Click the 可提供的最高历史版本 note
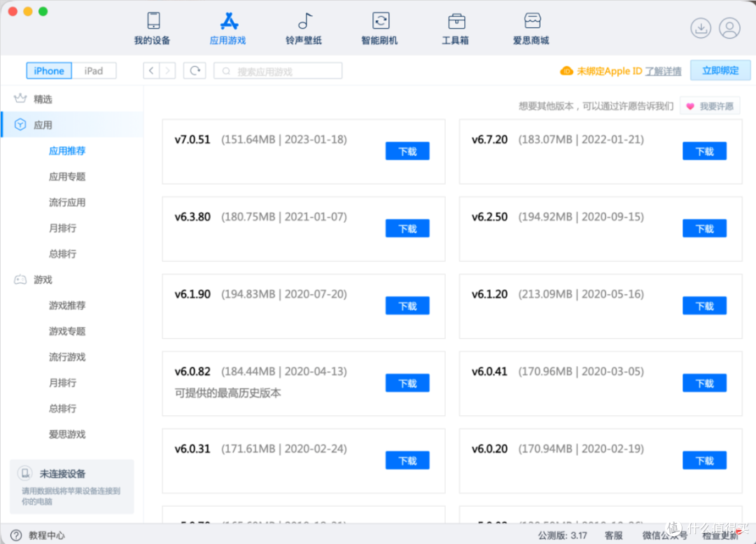This screenshot has width=756, height=544. [227, 393]
